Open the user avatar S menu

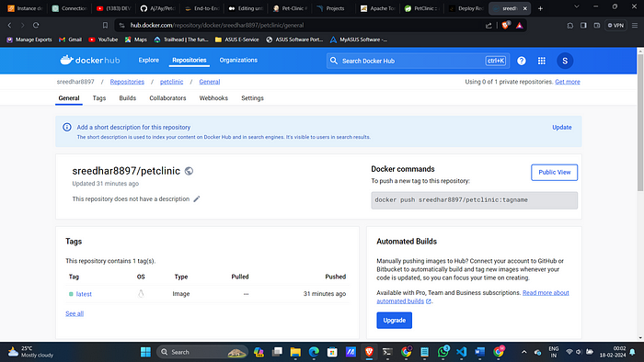tap(565, 61)
